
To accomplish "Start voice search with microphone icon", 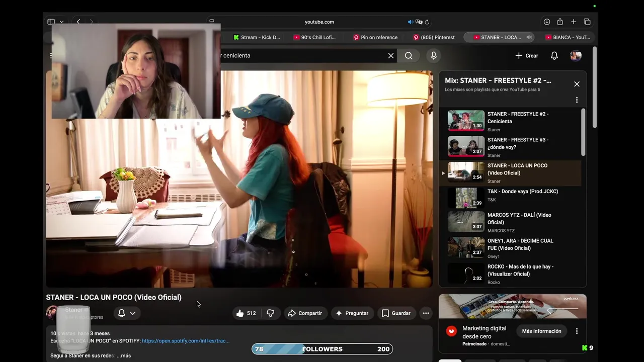I will 434,55.
